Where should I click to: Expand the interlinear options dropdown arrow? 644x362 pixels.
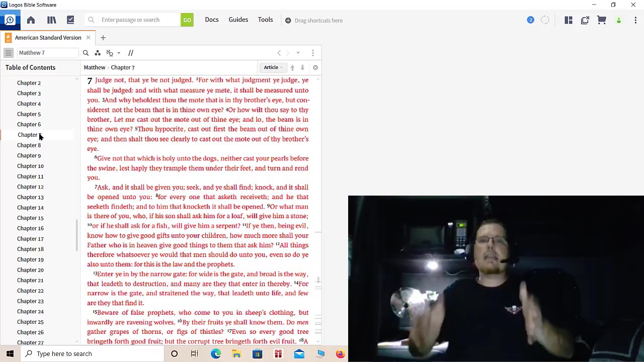(119, 53)
